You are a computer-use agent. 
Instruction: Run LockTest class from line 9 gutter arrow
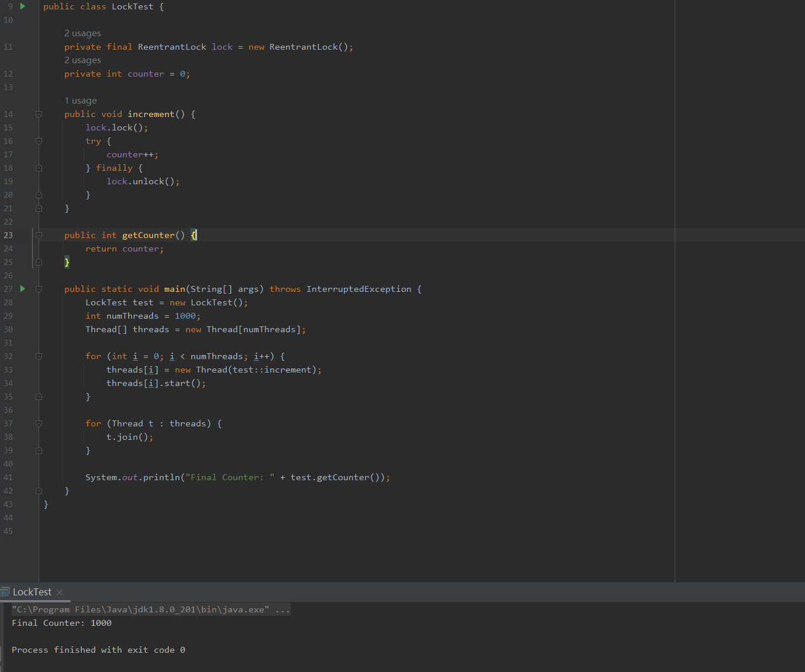[23, 6]
